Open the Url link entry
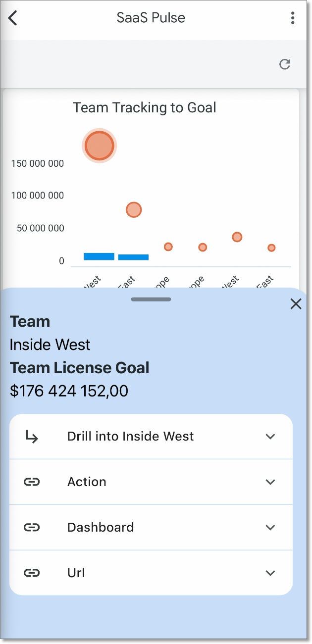The width and height of the screenshot is (312, 644). coord(151,573)
